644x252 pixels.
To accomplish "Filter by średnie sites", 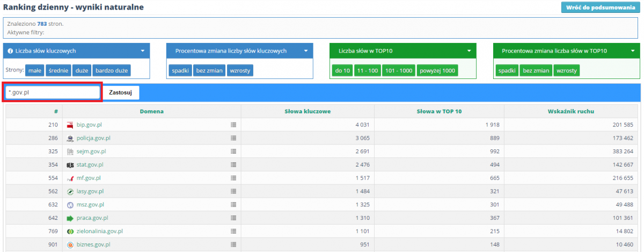I will [58, 70].
